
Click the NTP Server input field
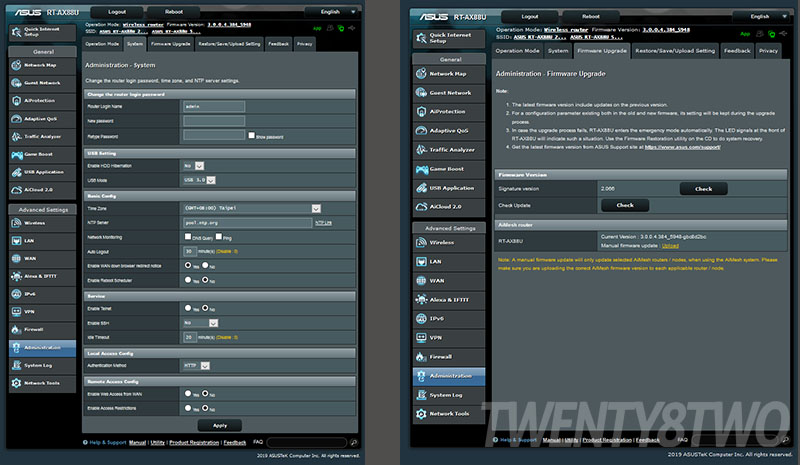coord(247,223)
